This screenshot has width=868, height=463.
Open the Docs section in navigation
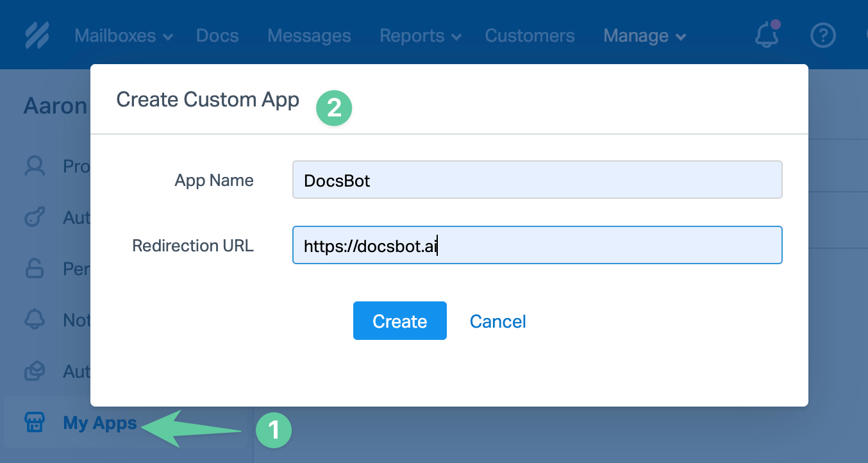click(217, 36)
